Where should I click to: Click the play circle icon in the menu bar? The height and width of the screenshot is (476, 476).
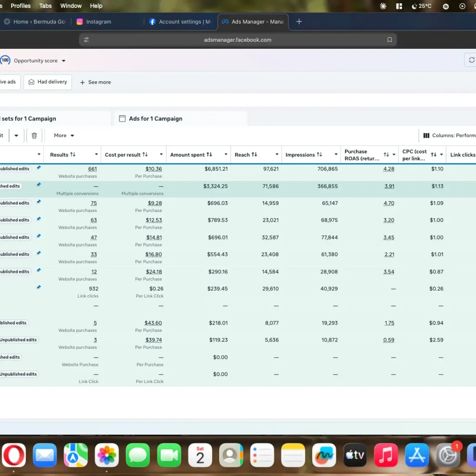coord(462,6)
